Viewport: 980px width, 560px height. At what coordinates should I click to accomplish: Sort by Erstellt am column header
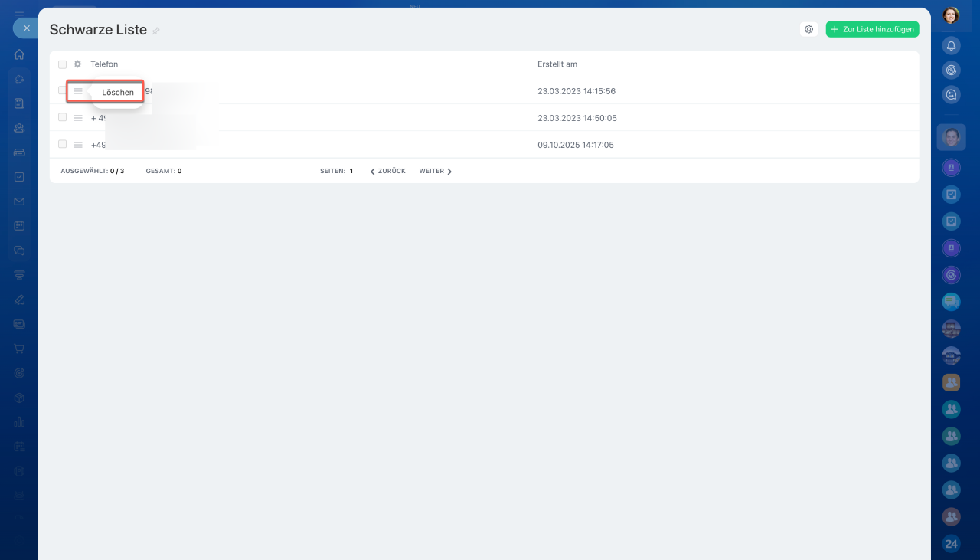click(557, 64)
